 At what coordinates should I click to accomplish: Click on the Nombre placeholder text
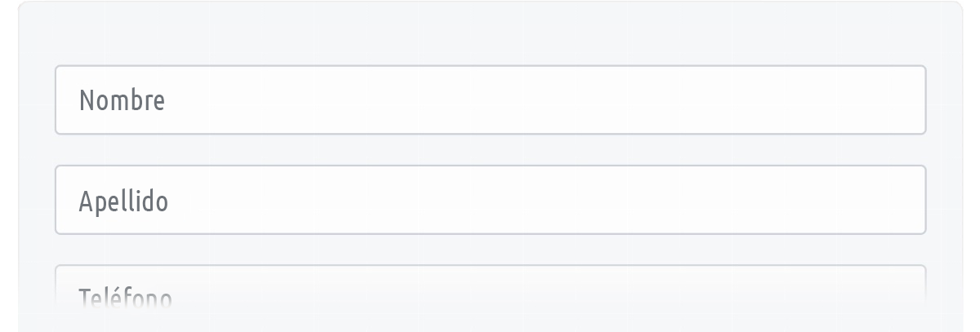(x=122, y=100)
